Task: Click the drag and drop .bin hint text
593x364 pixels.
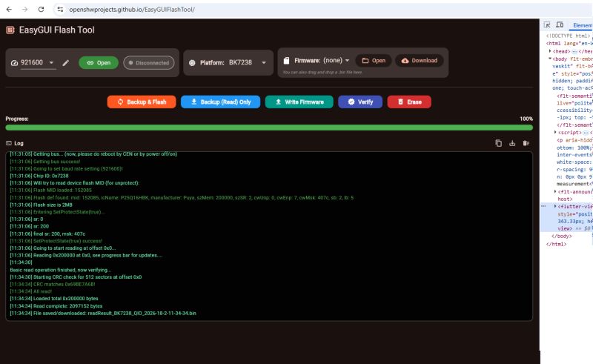Action: (x=322, y=72)
